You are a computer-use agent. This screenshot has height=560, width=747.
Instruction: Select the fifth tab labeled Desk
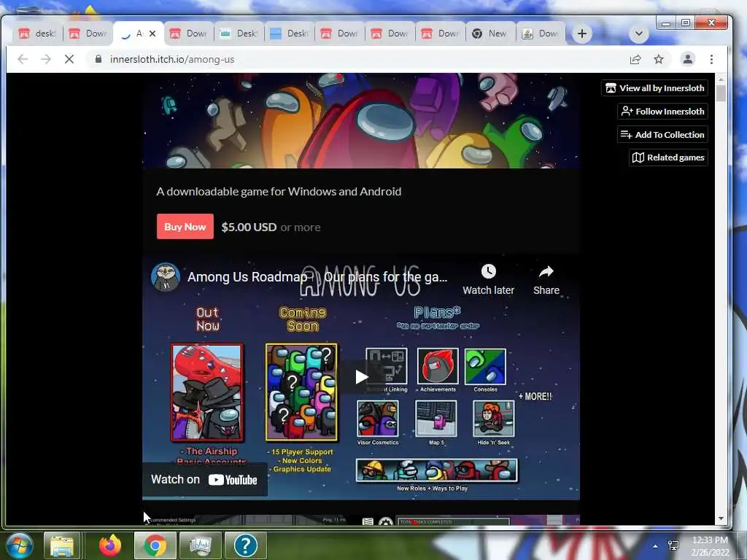point(239,34)
